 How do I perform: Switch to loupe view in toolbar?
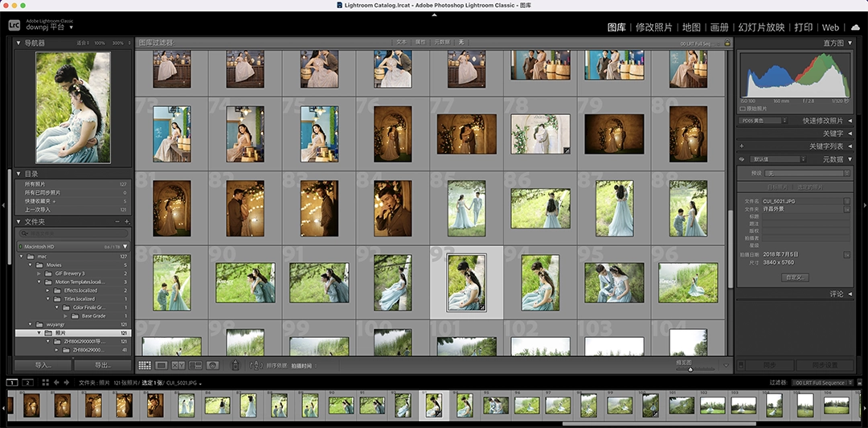pos(162,365)
